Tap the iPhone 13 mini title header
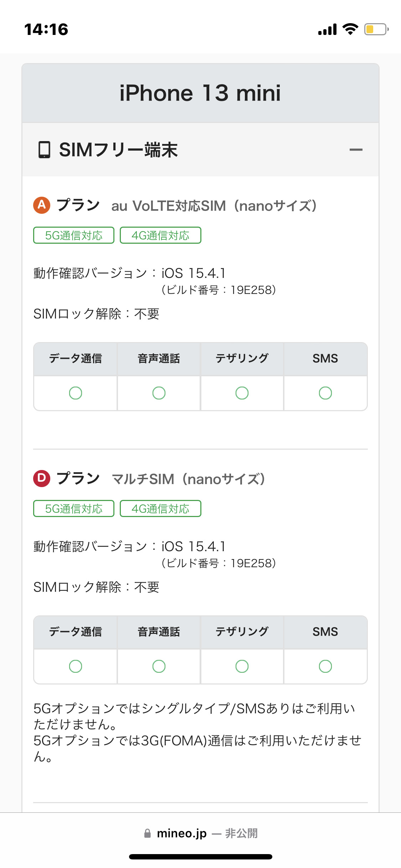The height and width of the screenshot is (868, 401). (x=200, y=93)
